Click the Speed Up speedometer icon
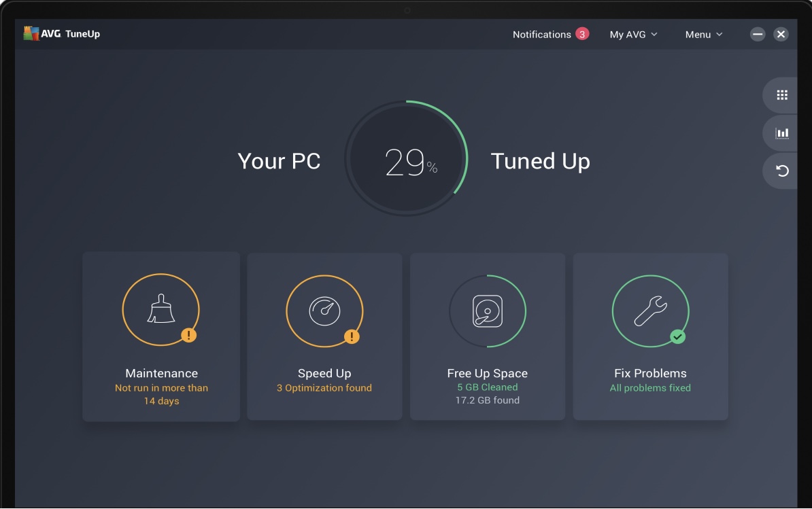 [324, 311]
